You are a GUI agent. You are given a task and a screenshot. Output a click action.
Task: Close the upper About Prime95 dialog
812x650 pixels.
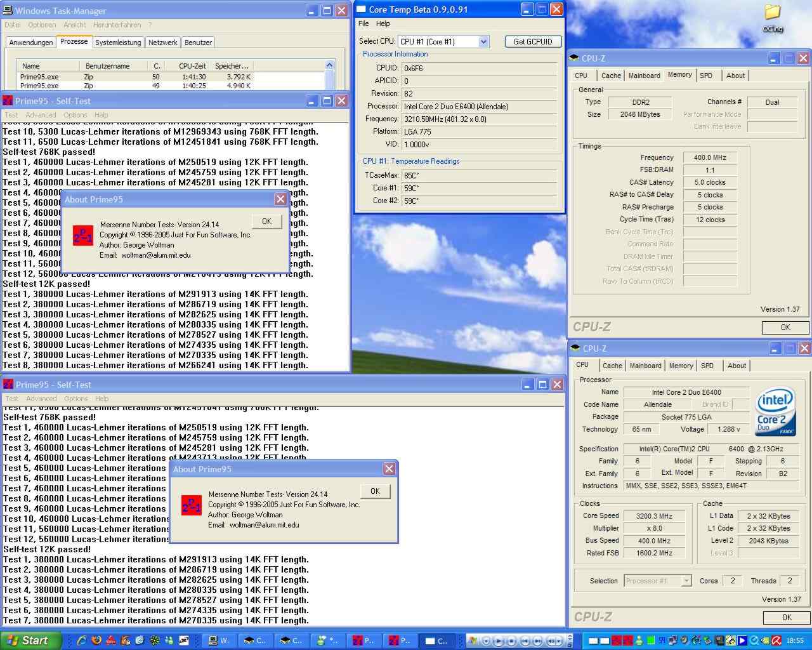click(x=280, y=199)
